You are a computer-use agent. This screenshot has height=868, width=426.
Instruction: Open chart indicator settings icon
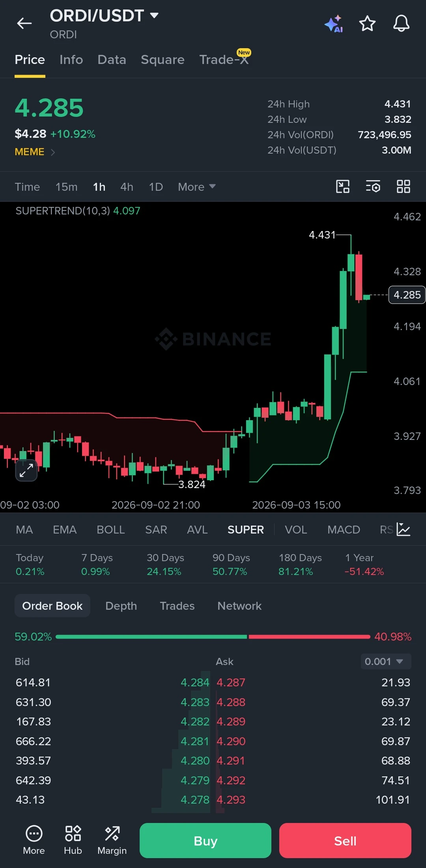tap(373, 186)
